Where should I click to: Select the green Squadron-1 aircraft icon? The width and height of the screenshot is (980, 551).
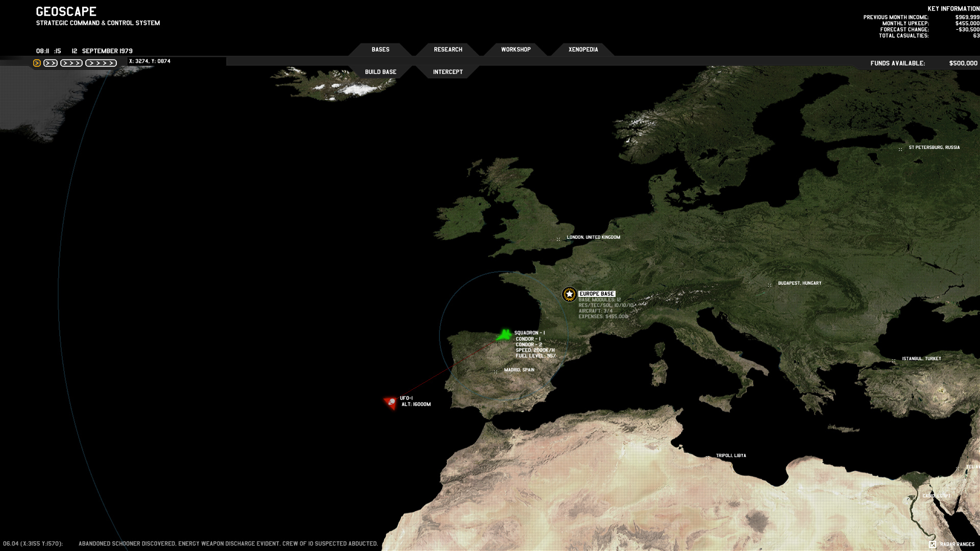click(x=504, y=335)
